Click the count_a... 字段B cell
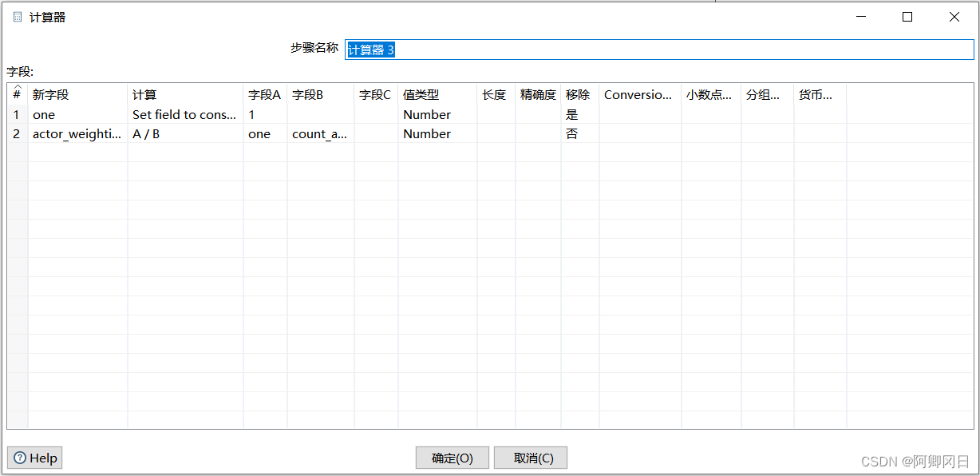The image size is (980, 476). [x=320, y=133]
